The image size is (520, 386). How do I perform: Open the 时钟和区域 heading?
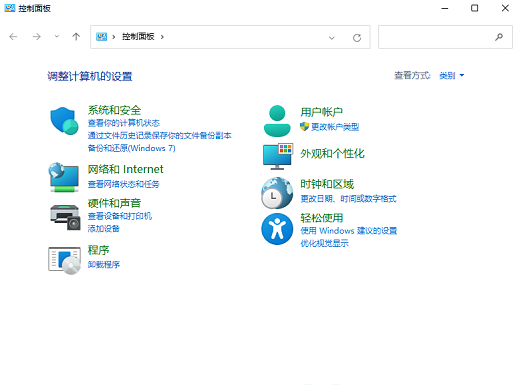pyautogui.click(x=327, y=184)
